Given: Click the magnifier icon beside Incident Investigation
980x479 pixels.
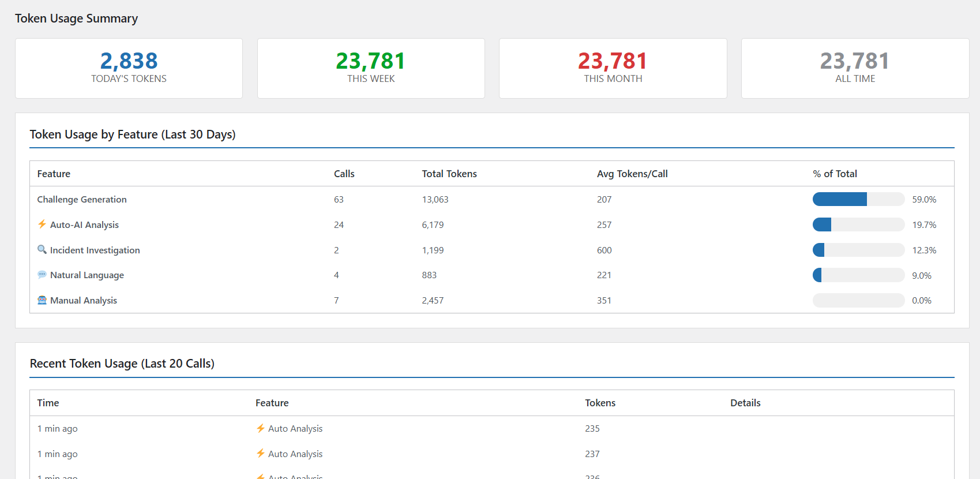Looking at the screenshot, I should tap(42, 250).
